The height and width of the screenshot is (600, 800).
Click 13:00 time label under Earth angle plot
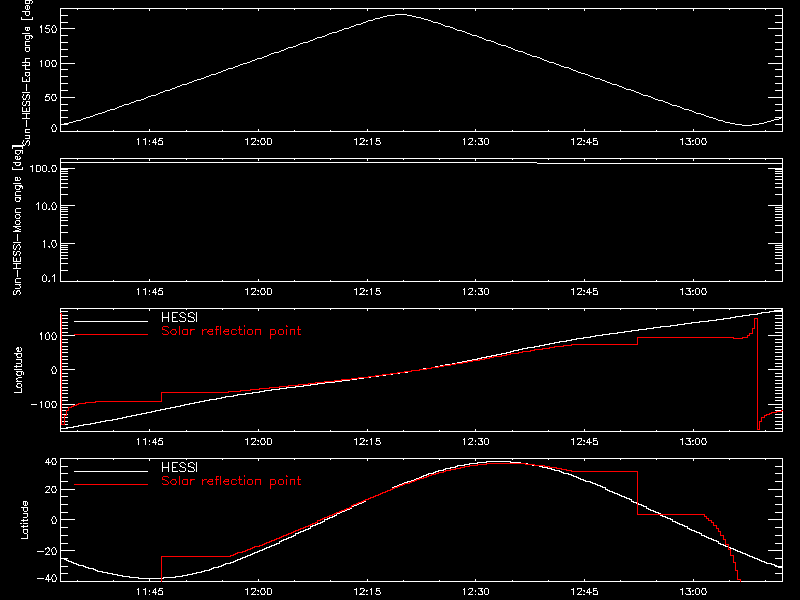click(693, 141)
